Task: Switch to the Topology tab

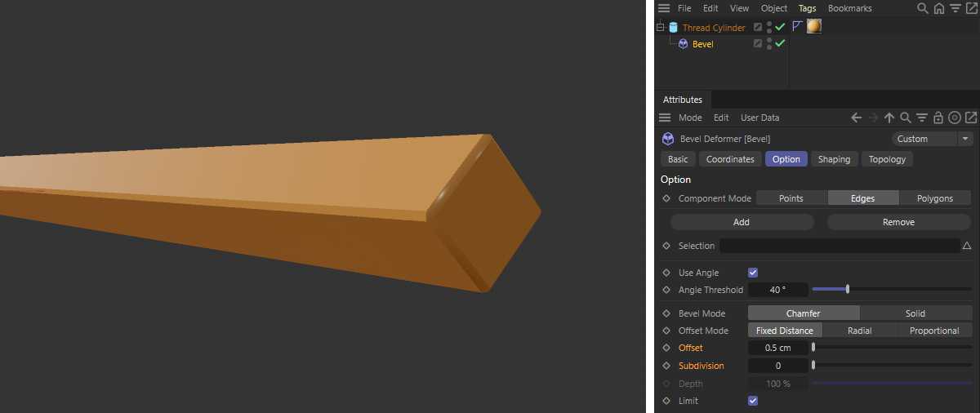Action: pyautogui.click(x=887, y=159)
